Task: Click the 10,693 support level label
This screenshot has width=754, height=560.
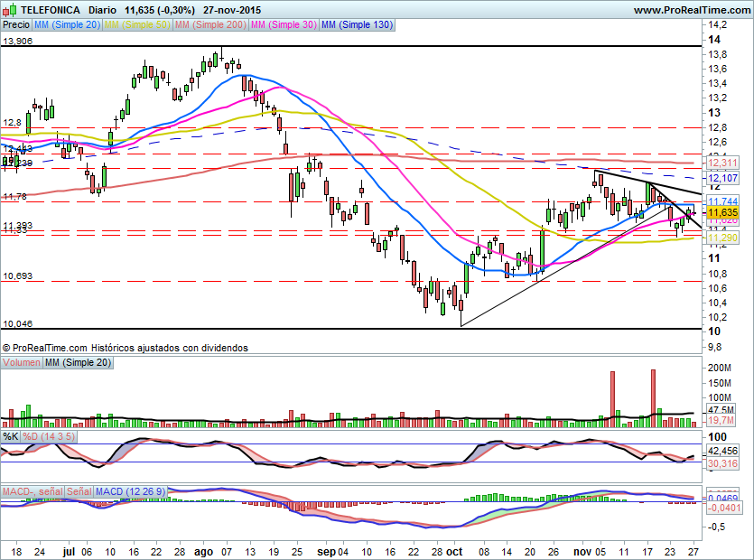Action: (18, 276)
